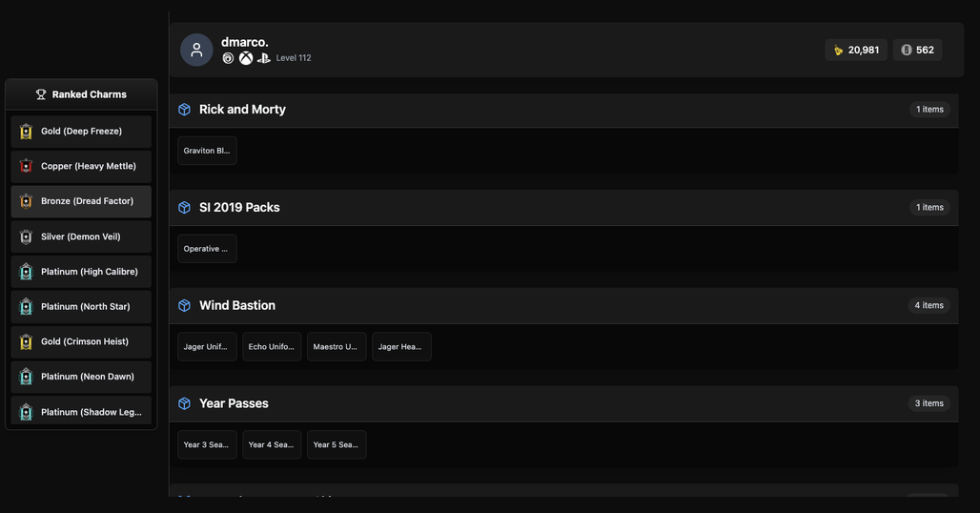The height and width of the screenshot is (513, 980).
Task: Open the Maestro U... item chip
Action: coord(337,347)
